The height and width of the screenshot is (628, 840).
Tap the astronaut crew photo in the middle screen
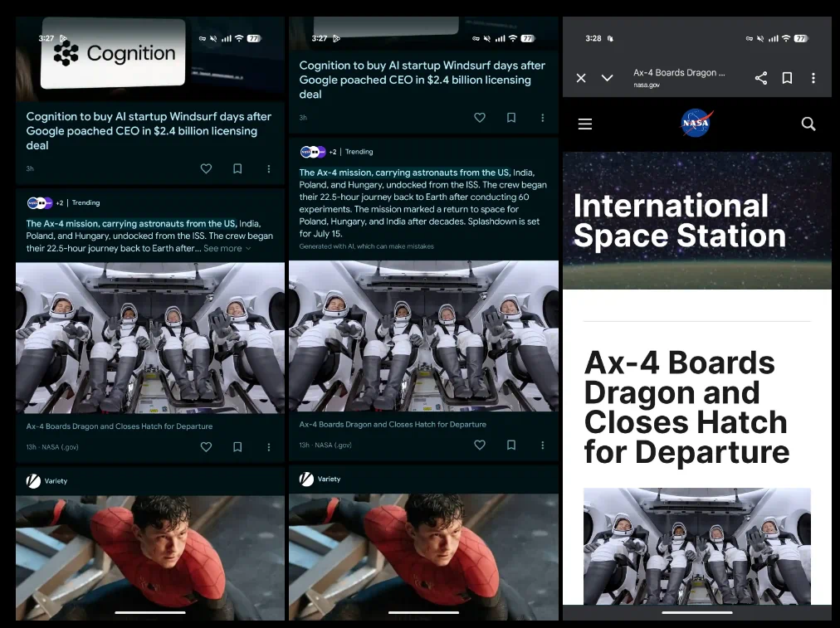[x=423, y=336]
